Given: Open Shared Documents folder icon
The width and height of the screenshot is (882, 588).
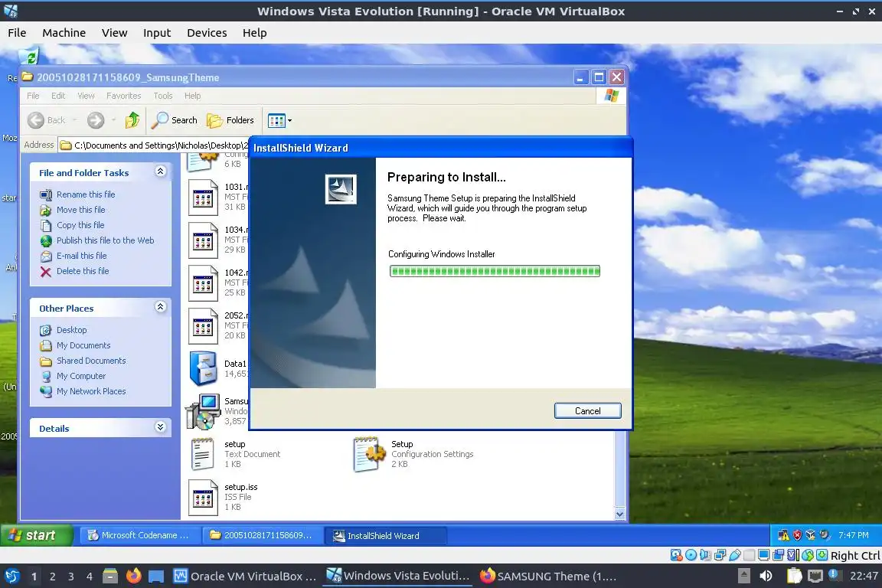Looking at the screenshot, I should click(46, 361).
